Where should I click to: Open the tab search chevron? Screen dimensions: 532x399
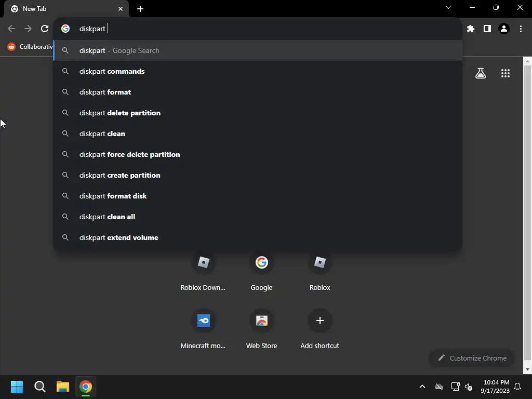click(x=448, y=7)
